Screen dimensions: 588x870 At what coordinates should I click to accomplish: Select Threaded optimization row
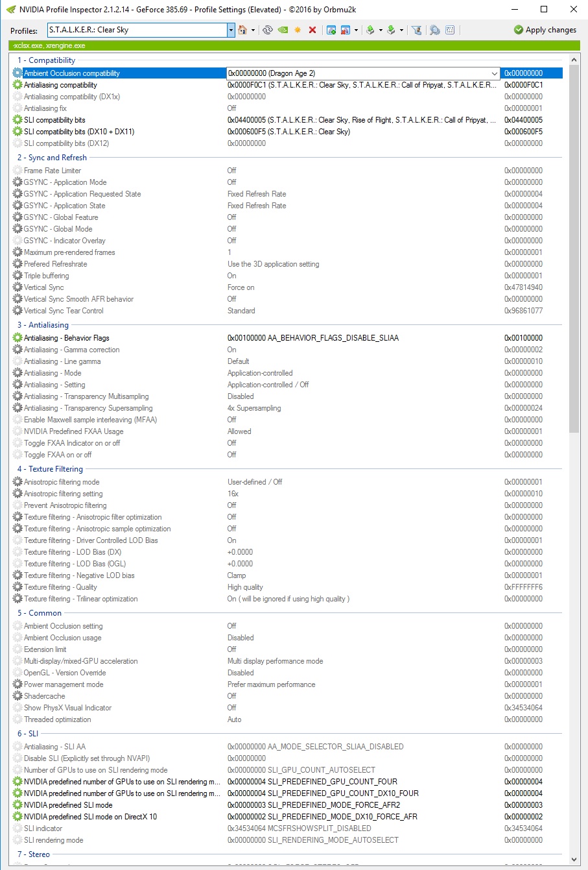pyautogui.click(x=287, y=719)
